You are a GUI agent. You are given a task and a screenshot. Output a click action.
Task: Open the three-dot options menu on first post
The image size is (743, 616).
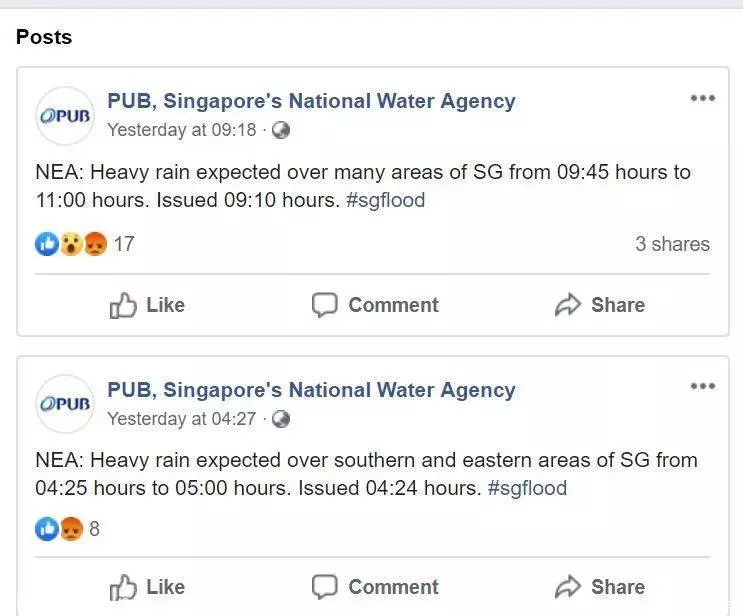click(703, 98)
